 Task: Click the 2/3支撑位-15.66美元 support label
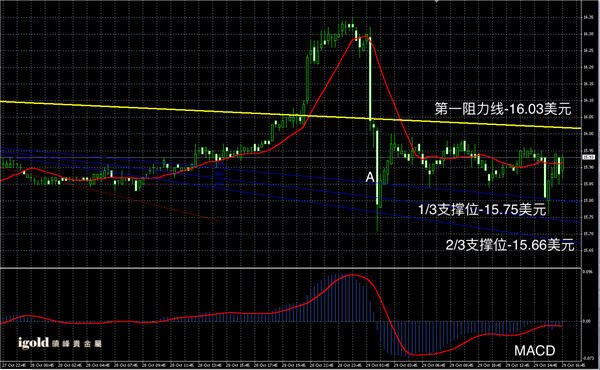(x=510, y=245)
